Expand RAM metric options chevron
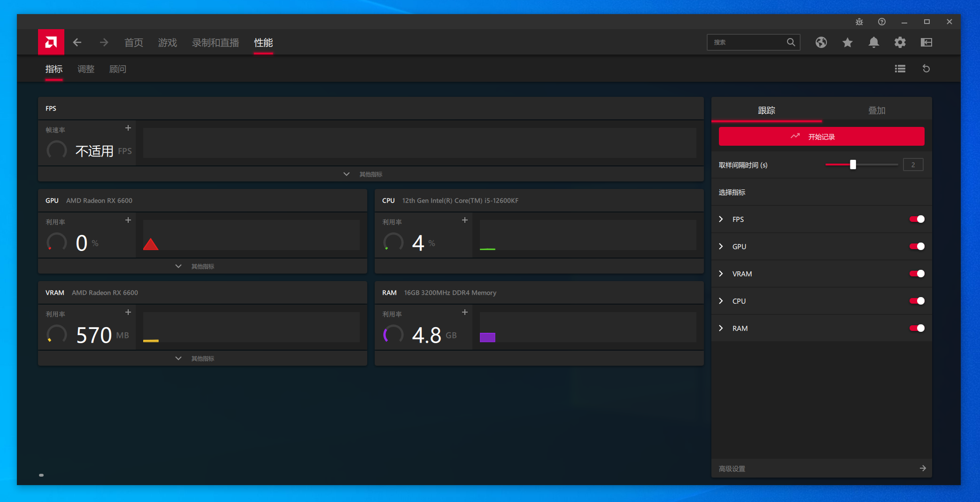Screen dimensions: 980x502 [721, 328]
